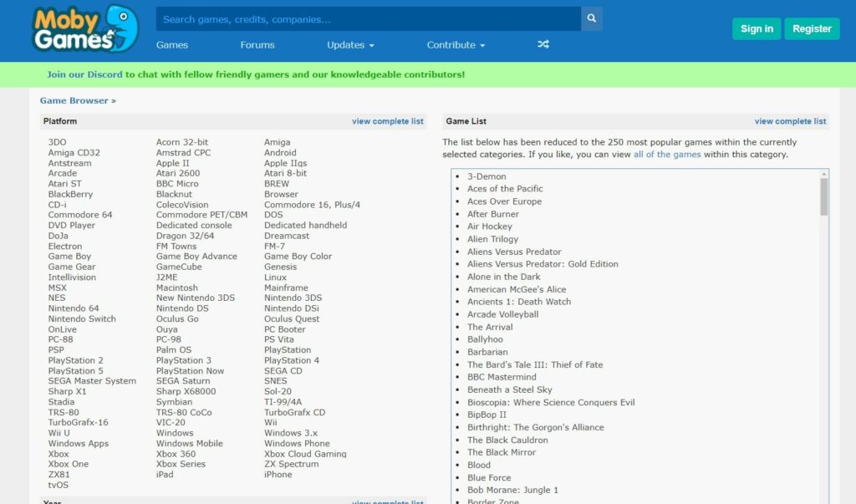Viewport: 856px width, 504px height.
Task: Select the iPad platform
Action: click(165, 475)
